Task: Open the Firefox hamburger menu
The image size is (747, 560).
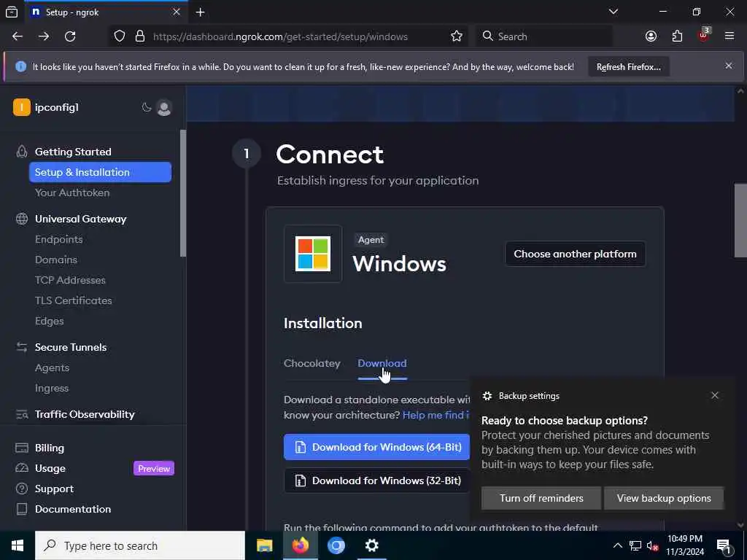Action: click(729, 36)
